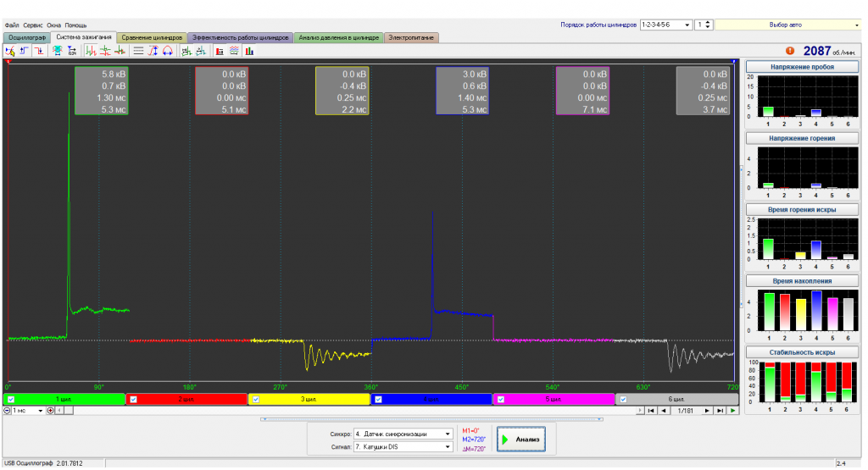Viewport: 868px width, 470px height.
Task: Click the green waveform measurement icon
Action: click(x=186, y=51)
